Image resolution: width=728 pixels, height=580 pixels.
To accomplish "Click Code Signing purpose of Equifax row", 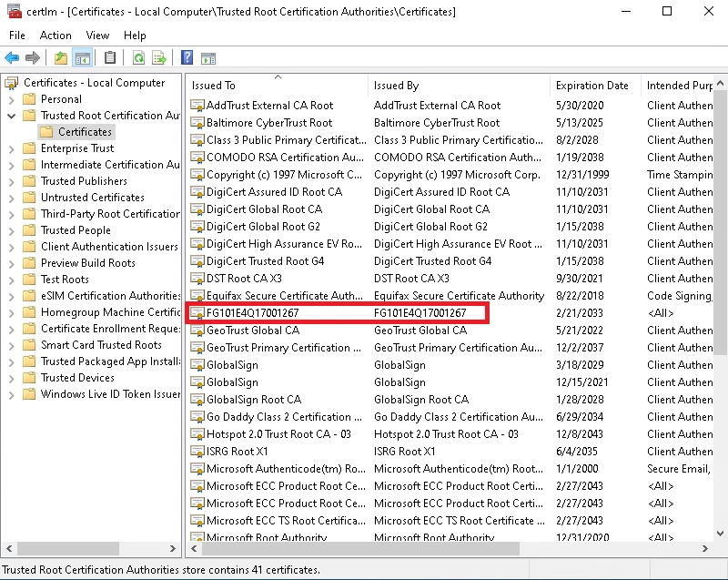I will click(x=679, y=296).
